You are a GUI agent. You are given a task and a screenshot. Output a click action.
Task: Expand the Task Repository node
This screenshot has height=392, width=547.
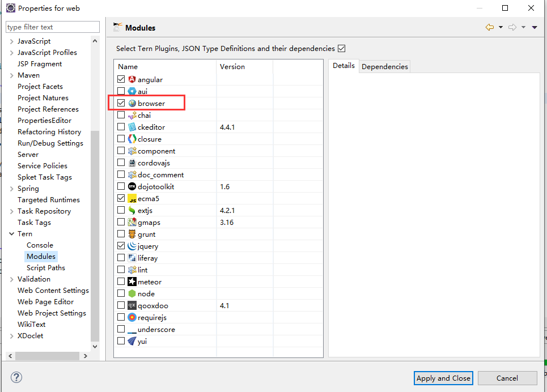tap(11, 211)
